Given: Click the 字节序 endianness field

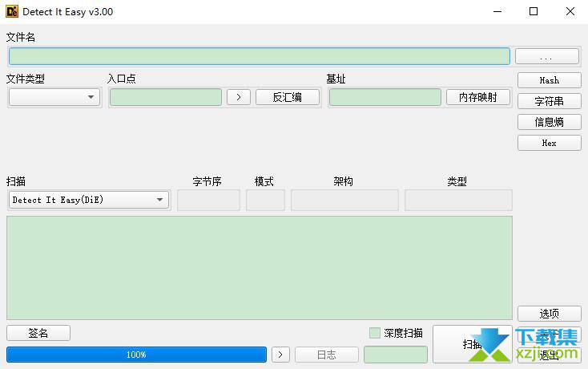Looking at the screenshot, I should click(x=208, y=200).
